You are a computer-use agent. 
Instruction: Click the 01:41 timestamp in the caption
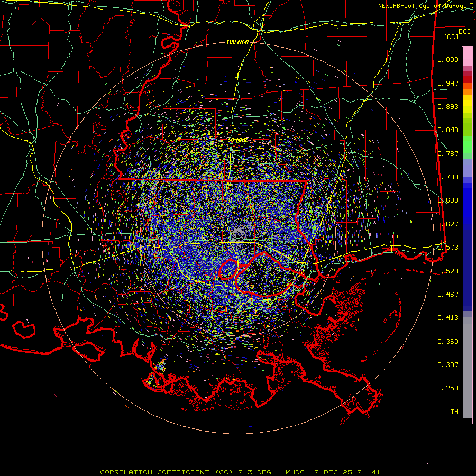click(369, 472)
